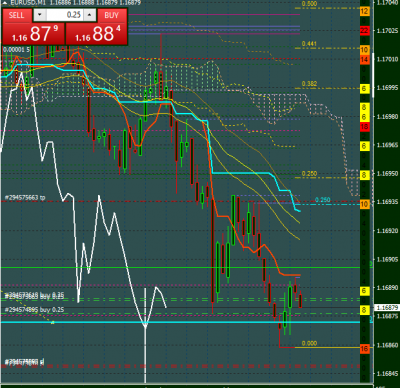Click the orange 12 level box
The height and width of the screenshot is (388, 400).
coord(365,11)
